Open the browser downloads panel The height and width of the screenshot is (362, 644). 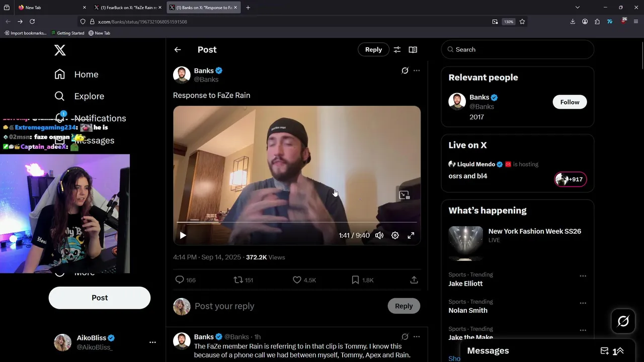[x=573, y=22]
